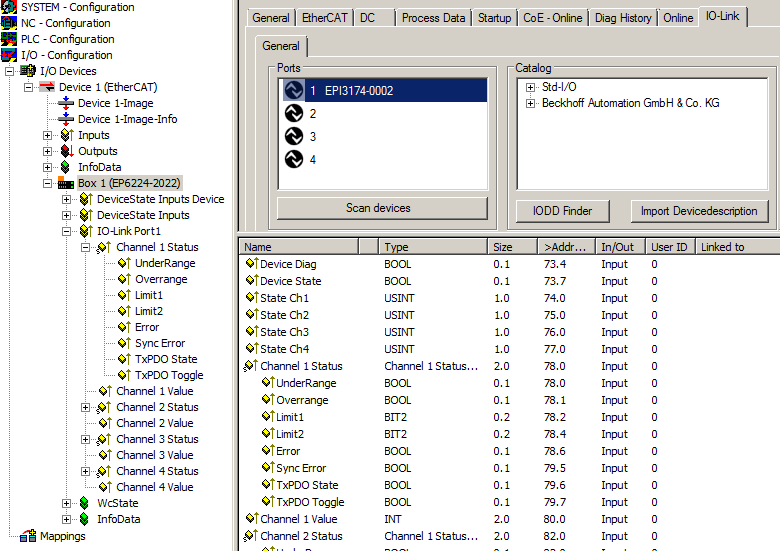Image resolution: width=780 pixels, height=551 pixels.
Task: Click the DeviceState Inputs Device icon
Action: click(86, 199)
